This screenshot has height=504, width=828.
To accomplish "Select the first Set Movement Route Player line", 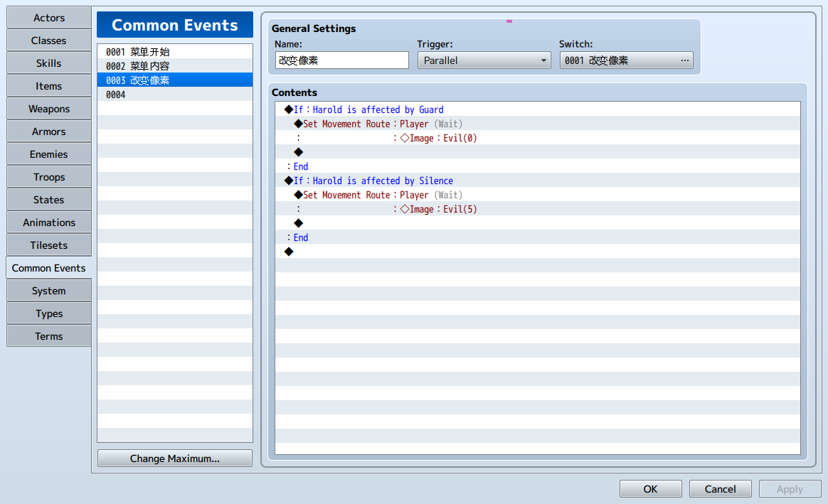I will pyautogui.click(x=538, y=124).
